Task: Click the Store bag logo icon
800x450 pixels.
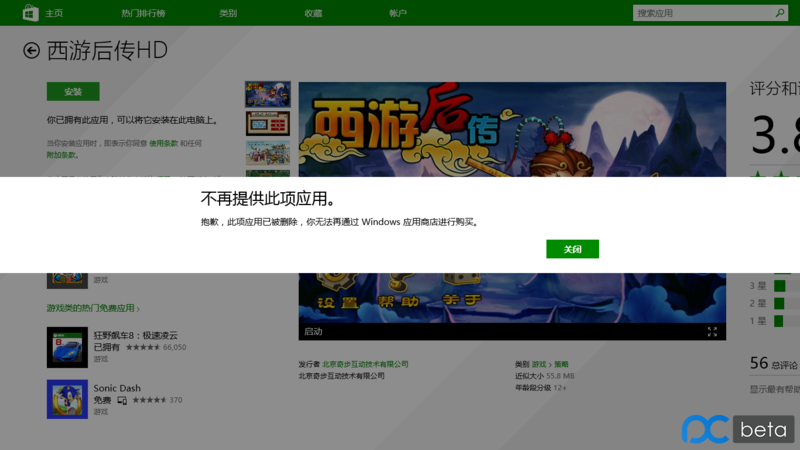Action: click(x=31, y=13)
